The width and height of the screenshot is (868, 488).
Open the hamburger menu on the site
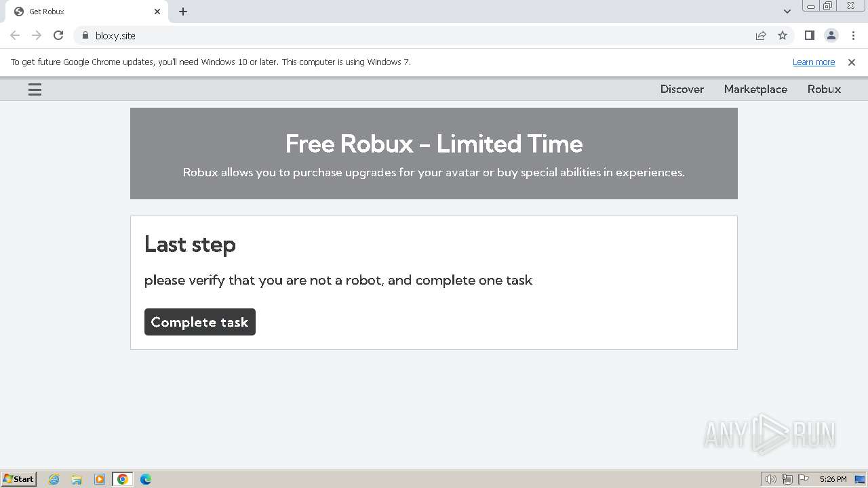tap(35, 89)
